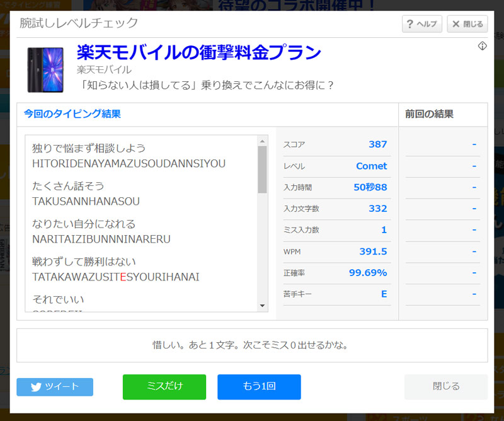Select the line なりたい自分になれる
Image resolution: width=504 pixels, height=421 pixels.
(x=84, y=224)
